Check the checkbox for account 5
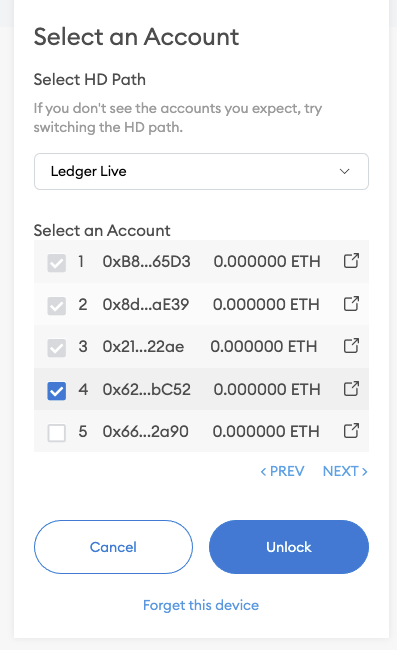 point(57,433)
